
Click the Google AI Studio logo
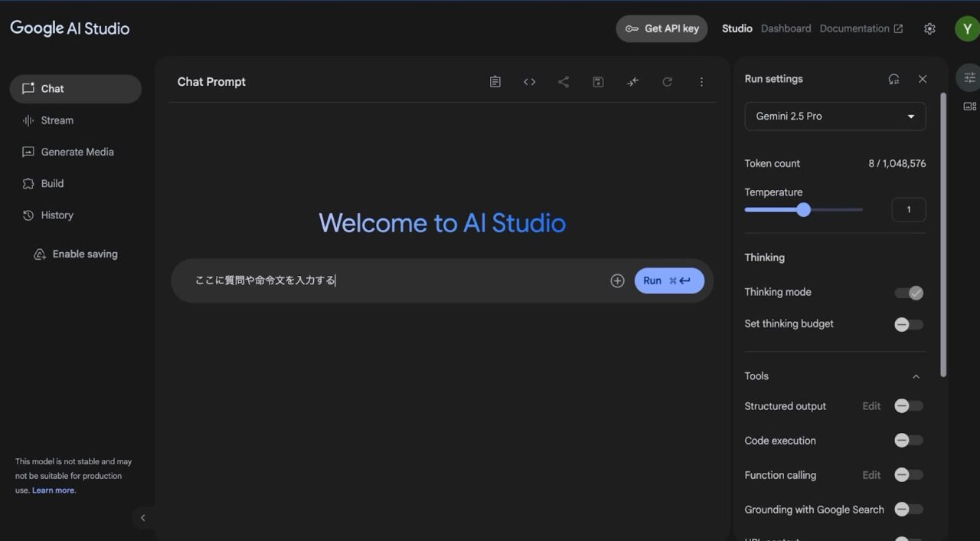point(70,28)
